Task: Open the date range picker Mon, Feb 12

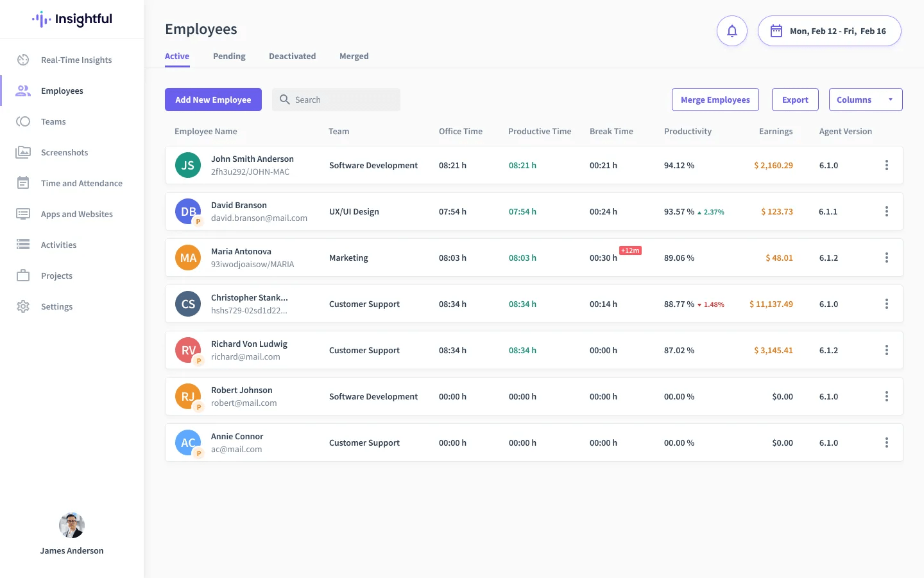Action: click(829, 31)
